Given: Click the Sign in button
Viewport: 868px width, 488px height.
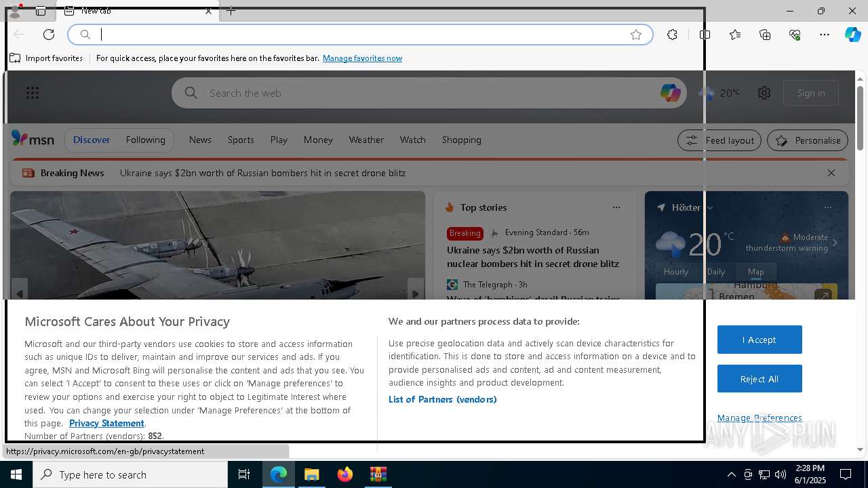Looking at the screenshot, I should [x=811, y=93].
